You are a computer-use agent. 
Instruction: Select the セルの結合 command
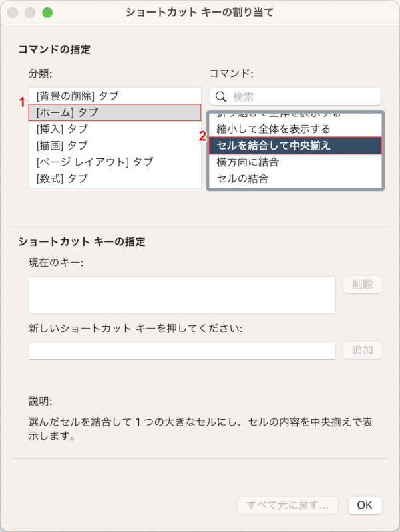pyautogui.click(x=294, y=177)
